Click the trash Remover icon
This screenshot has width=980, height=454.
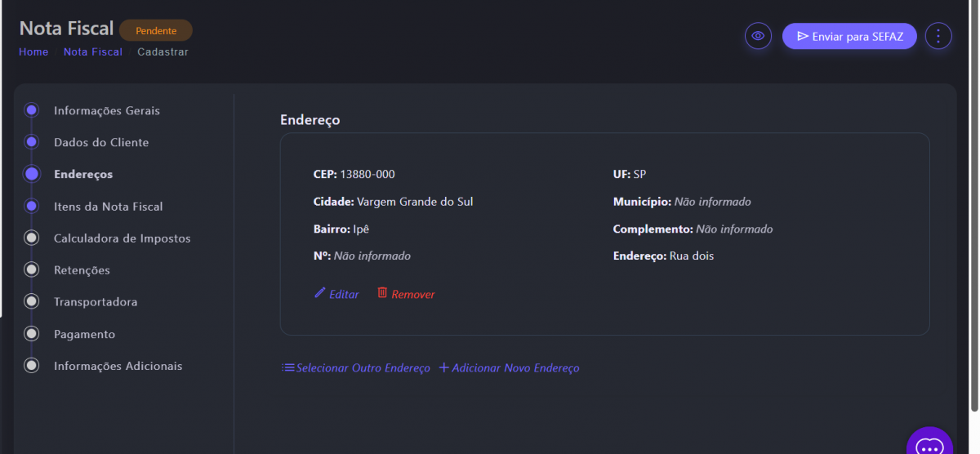[382, 293]
